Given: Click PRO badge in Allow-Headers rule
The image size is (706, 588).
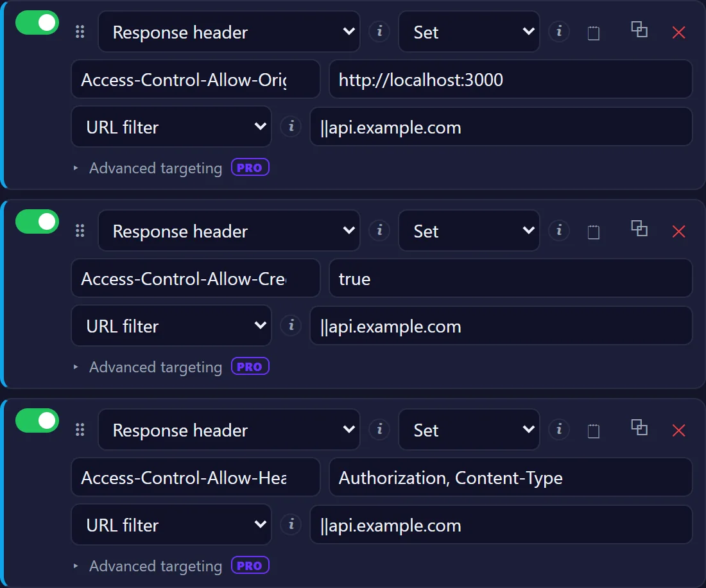Looking at the screenshot, I should coord(250,566).
